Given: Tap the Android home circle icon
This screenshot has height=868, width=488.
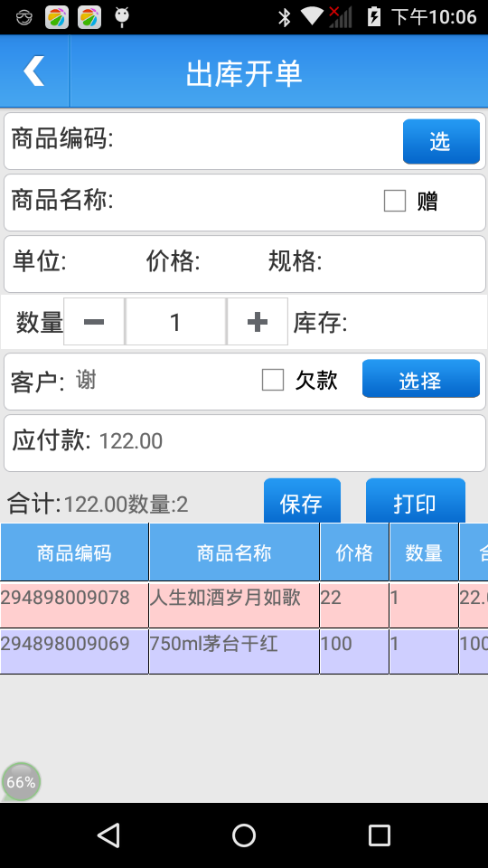Looking at the screenshot, I should pyautogui.click(x=243, y=835).
